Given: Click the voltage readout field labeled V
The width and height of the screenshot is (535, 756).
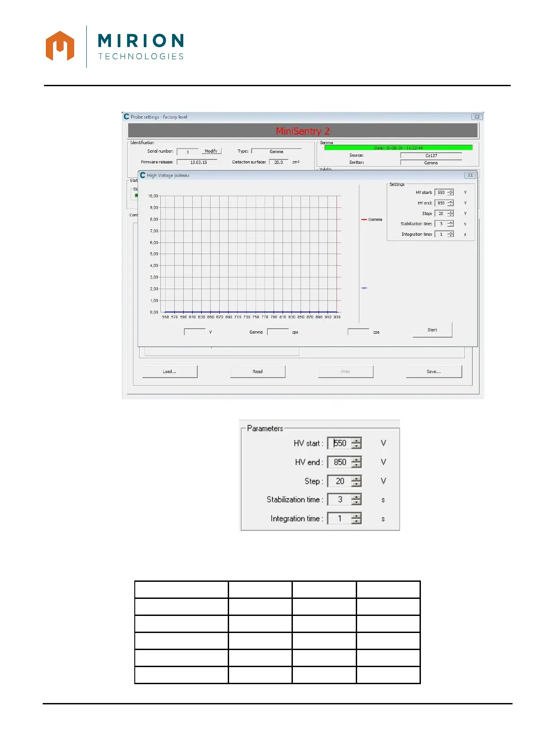Looking at the screenshot, I should 195,332.
